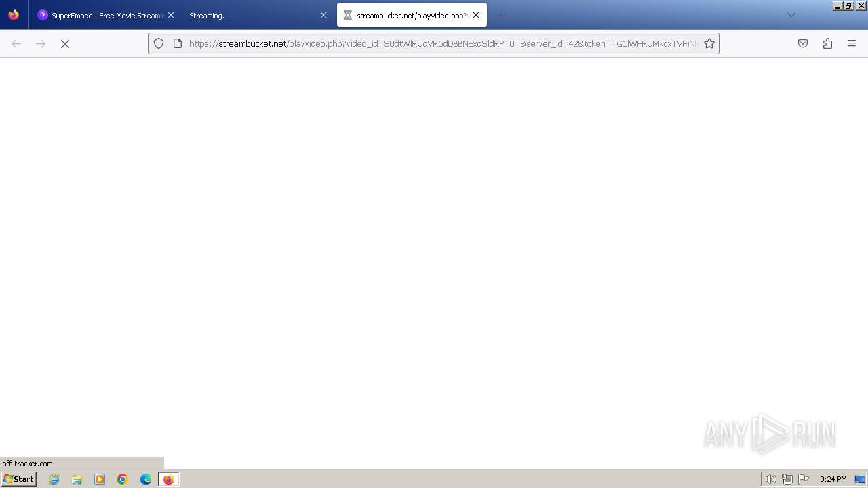The height and width of the screenshot is (488, 868).
Task: Open the Action Center flag icon
Action: pos(804,479)
